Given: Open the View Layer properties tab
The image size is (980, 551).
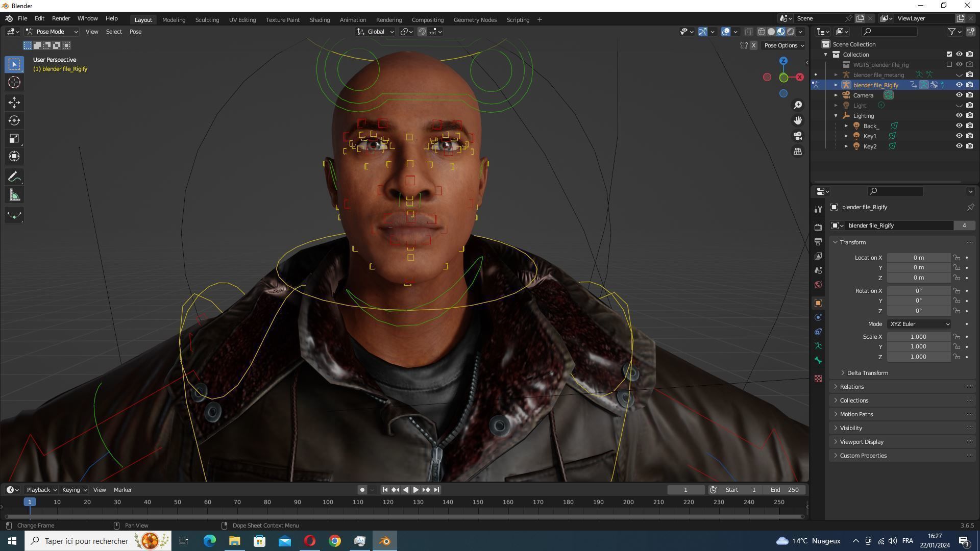Looking at the screenshot, I should coord(818,256).
